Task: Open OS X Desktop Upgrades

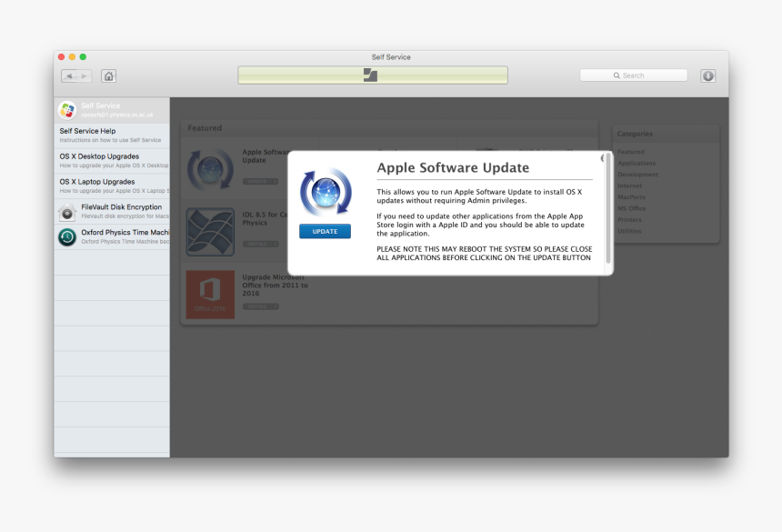Action: coord(112,161)
